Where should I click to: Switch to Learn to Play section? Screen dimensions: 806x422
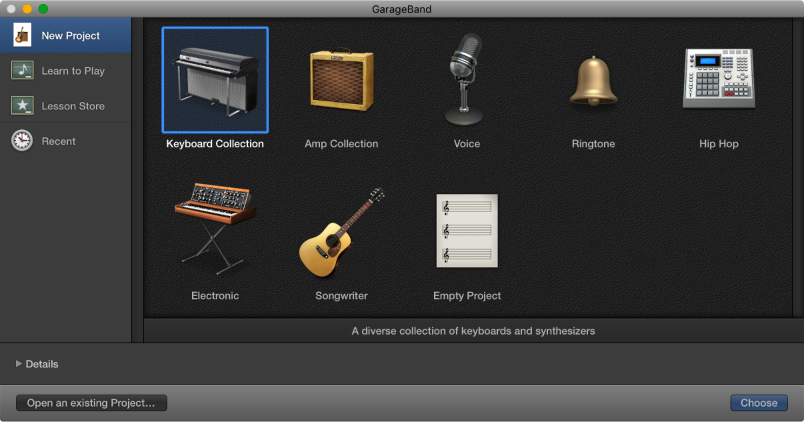coord(65,70)
